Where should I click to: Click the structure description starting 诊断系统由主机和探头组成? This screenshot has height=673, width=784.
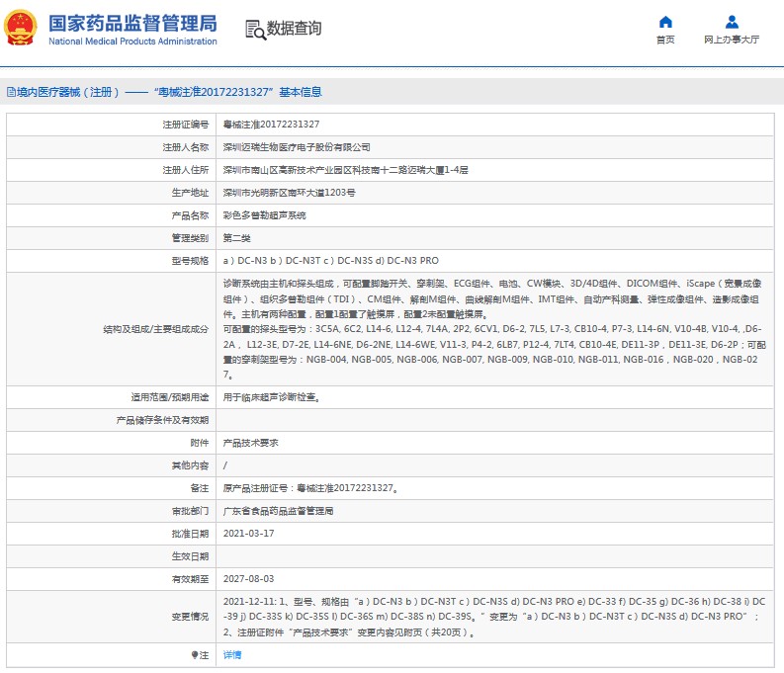[x=494, y=329]
